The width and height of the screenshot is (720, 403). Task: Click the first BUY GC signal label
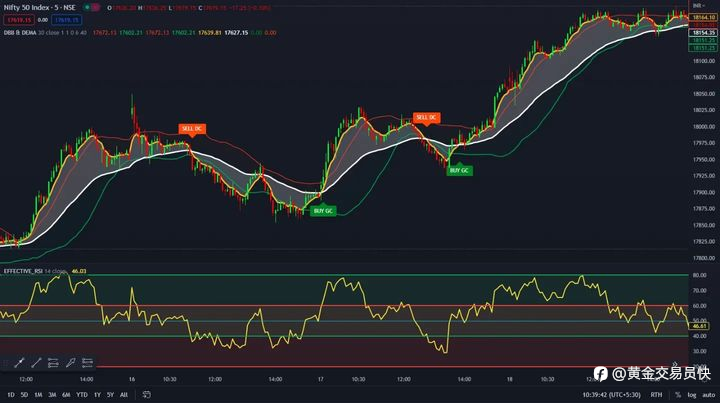pos(323,211)
